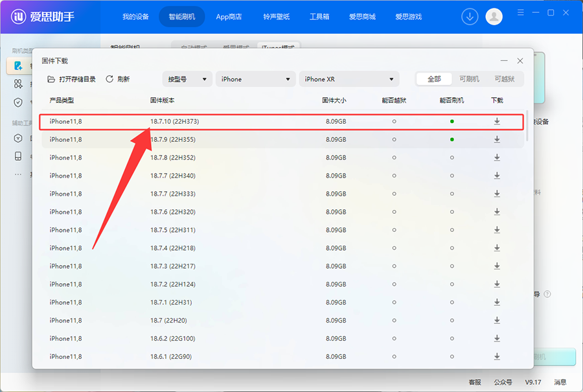The height and width of the screenshot is (392, 583).
Task: Select row text 18.6.2 (22G100)
Action: (x=172, y=338)
